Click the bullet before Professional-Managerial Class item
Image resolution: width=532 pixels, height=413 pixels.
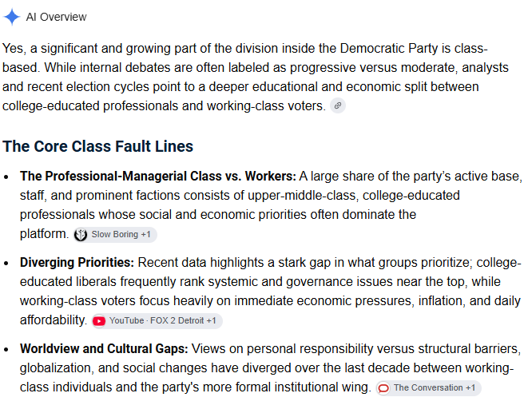(6, 177)
